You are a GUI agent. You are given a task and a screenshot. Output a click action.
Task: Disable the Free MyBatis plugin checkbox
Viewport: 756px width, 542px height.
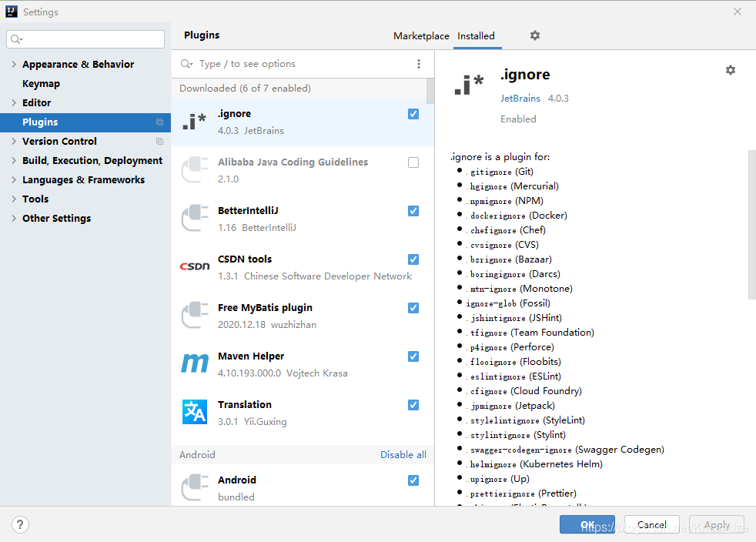413,308
